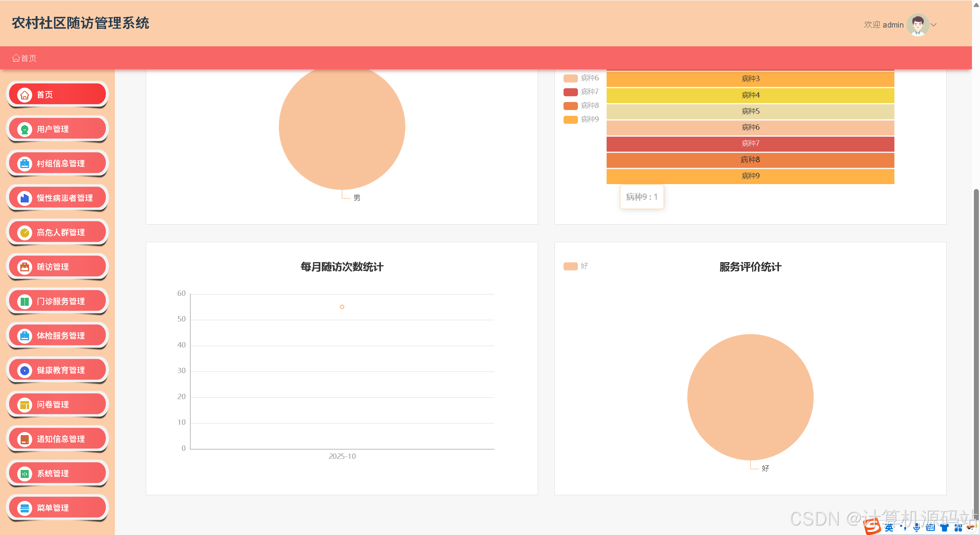
Task: Toggle the 病种6 legend entry
Action: (x=581, y=78)
